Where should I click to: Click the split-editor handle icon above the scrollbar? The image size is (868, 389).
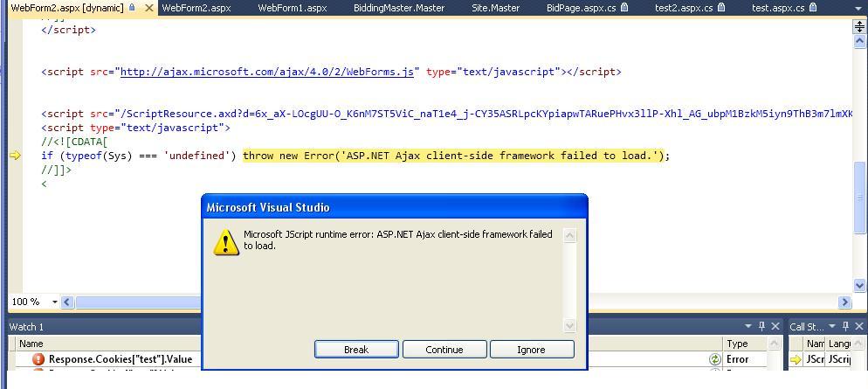coord(859,26)
